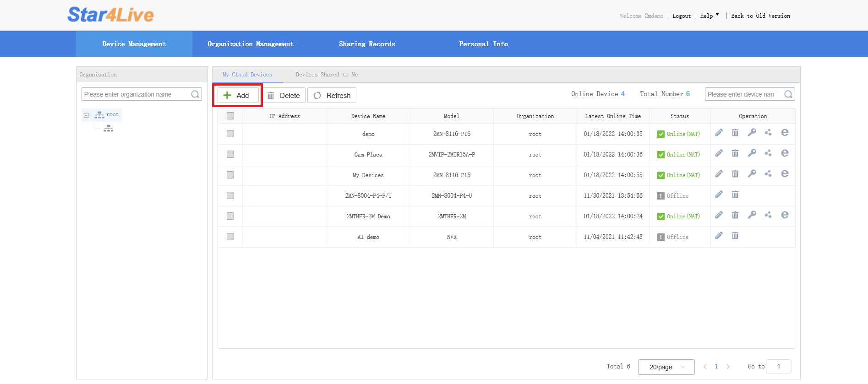Click trash icon for 2MN-8004-P4-P/U device
The height and width of the screenshot is (384, 868).
pyautogui.click(x=735, y=195)
